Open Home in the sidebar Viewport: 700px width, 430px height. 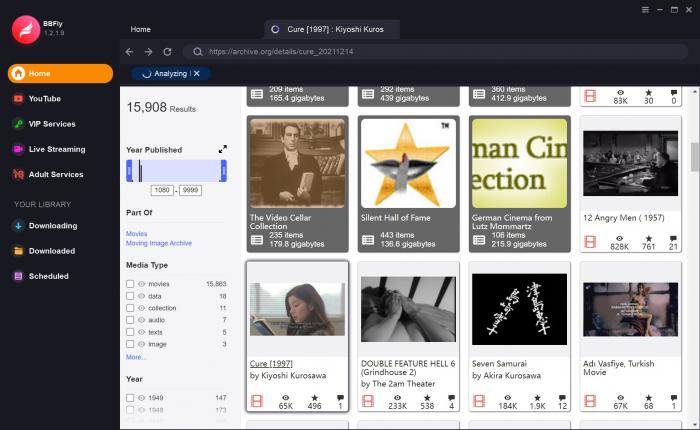click(60, 73)
